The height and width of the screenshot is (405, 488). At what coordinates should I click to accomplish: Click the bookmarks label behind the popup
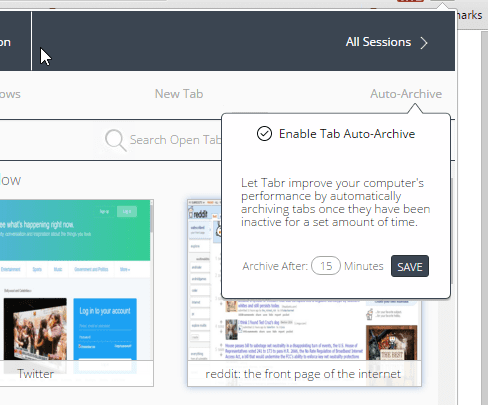pos(470,15)
